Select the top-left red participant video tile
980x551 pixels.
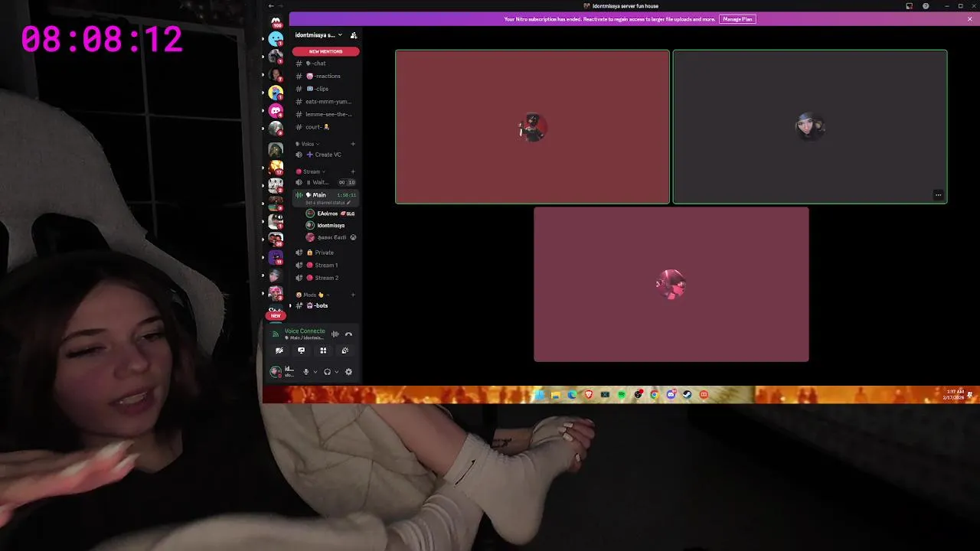click(532, 127)
